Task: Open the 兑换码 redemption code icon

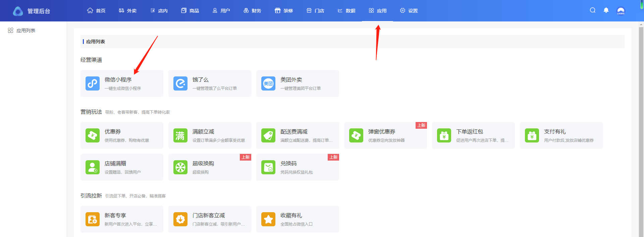Action: [268, 167]
